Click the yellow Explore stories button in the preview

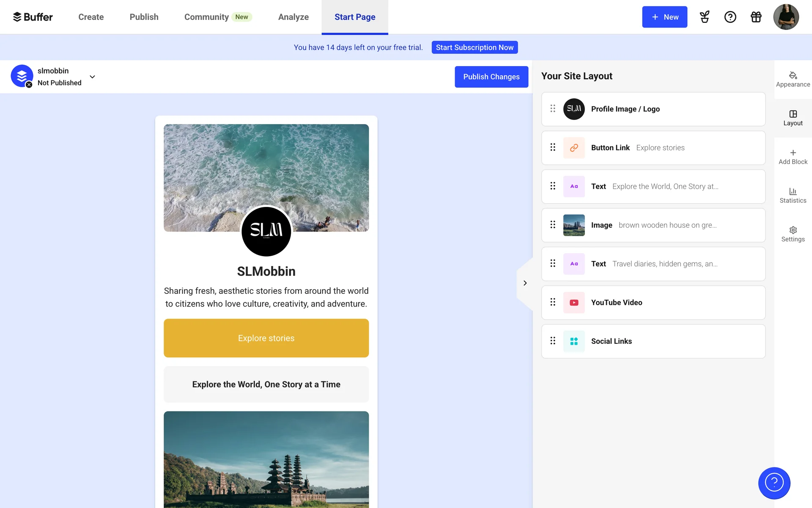point(266,338)
